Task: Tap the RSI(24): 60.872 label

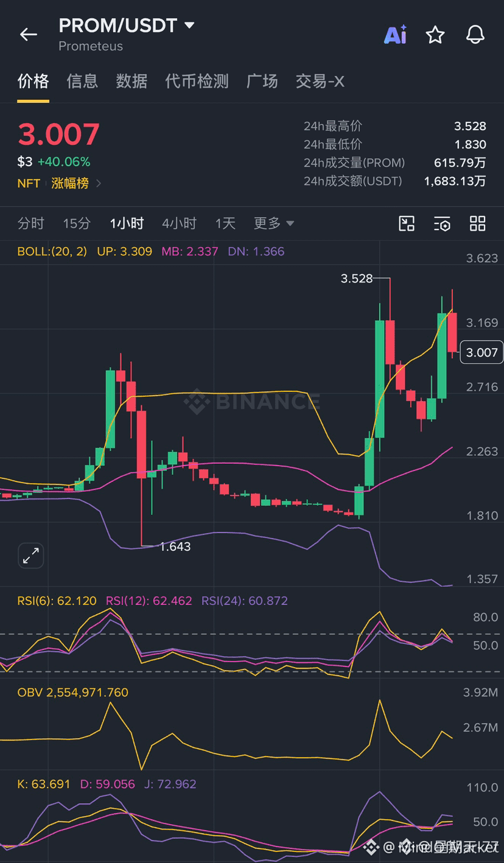Action: point(245,601)
